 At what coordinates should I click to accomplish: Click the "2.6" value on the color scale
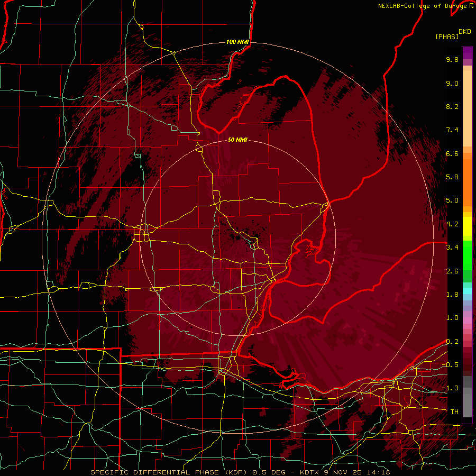pos(452,271)
